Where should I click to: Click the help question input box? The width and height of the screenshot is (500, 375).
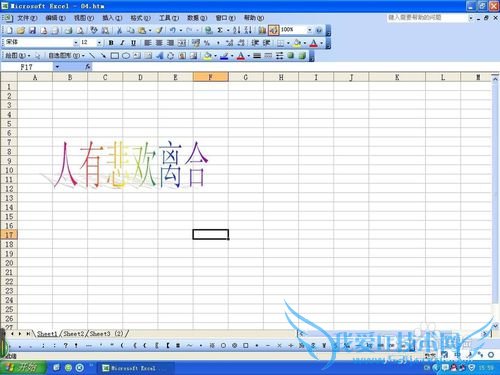pyautogui.click(x=428, y=17)
